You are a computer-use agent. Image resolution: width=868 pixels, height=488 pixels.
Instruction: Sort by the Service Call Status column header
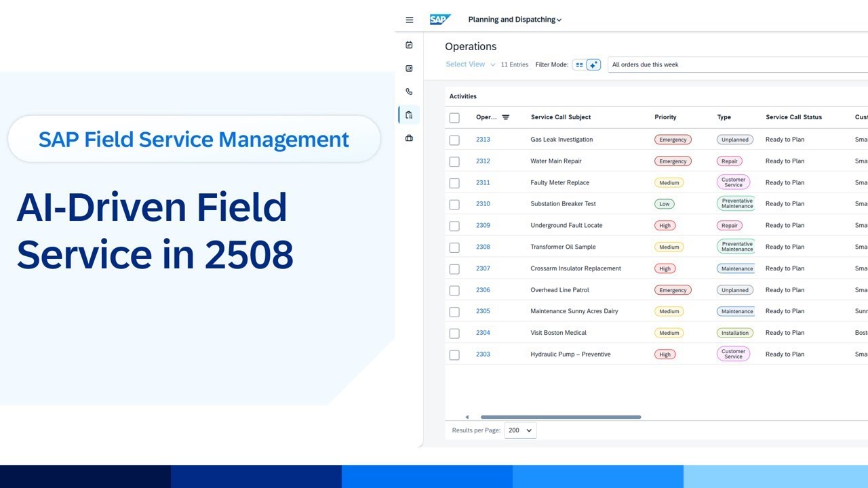pyautogui.click(x=793, y=117)
